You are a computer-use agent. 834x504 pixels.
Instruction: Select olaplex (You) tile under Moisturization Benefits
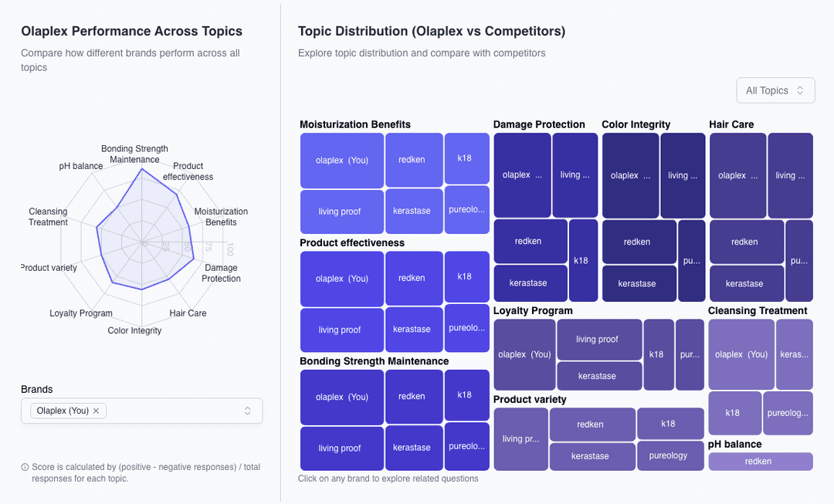click(x=341, y=160)
